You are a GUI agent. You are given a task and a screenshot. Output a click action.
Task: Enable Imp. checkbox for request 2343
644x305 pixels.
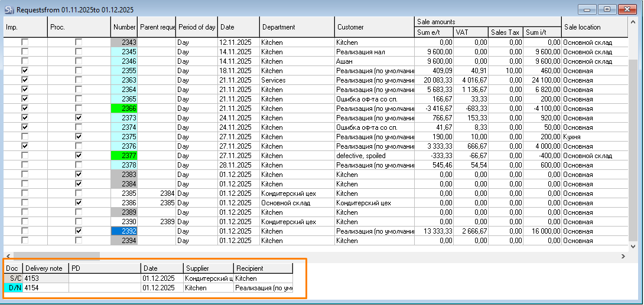(25, 42)
